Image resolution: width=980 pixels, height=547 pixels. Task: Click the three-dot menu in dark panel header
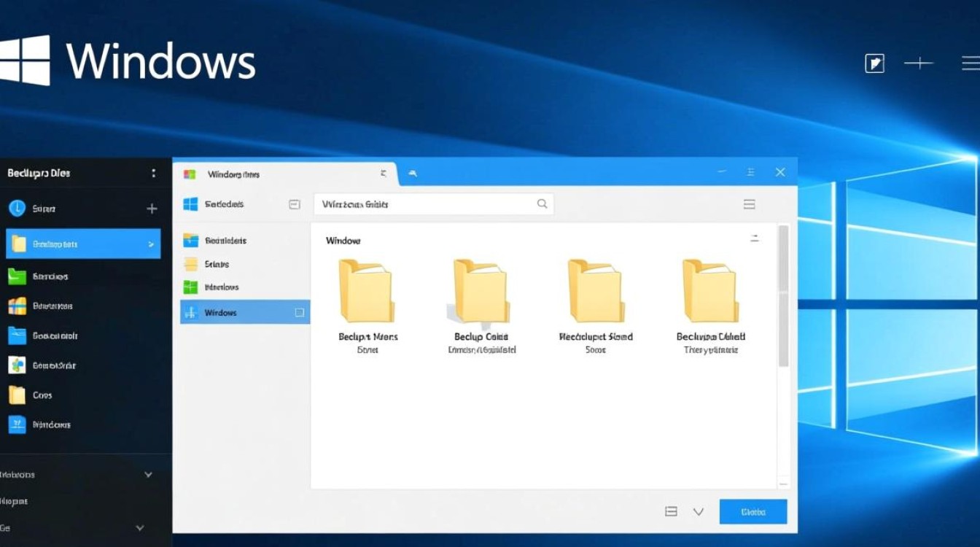point(153,174)
